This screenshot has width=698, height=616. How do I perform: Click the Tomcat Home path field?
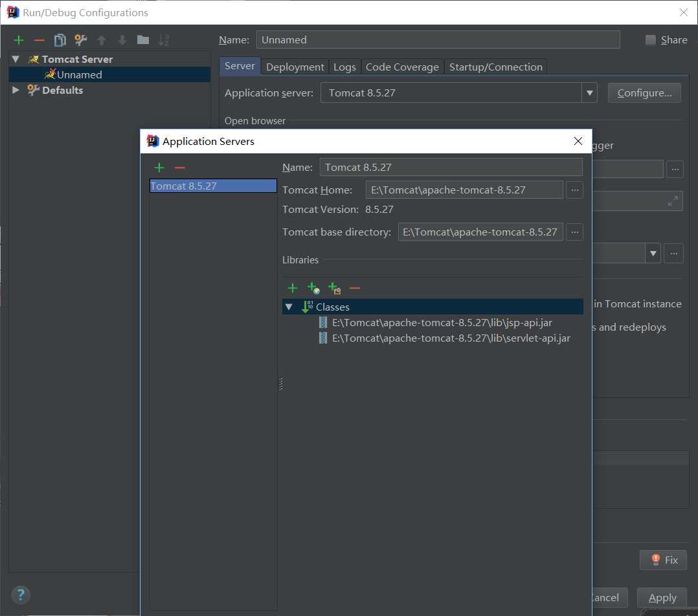[x=464, y=190]
